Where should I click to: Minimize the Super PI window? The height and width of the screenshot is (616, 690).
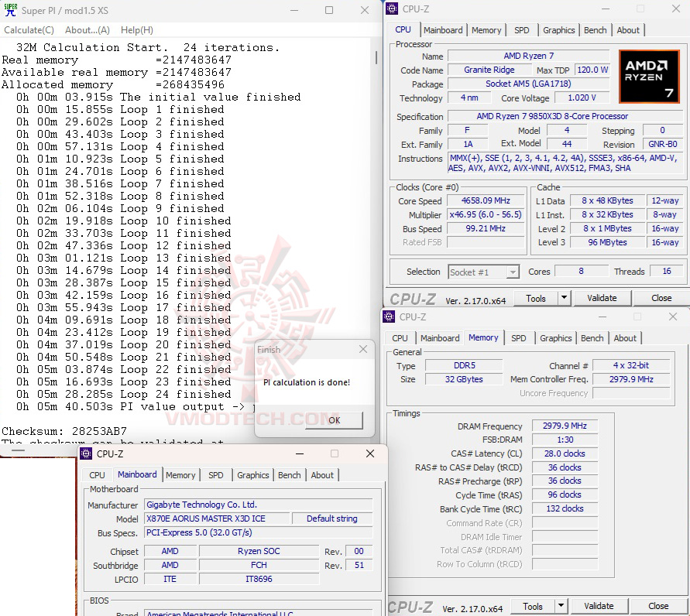pyautogui.click(x=294, y=10)
